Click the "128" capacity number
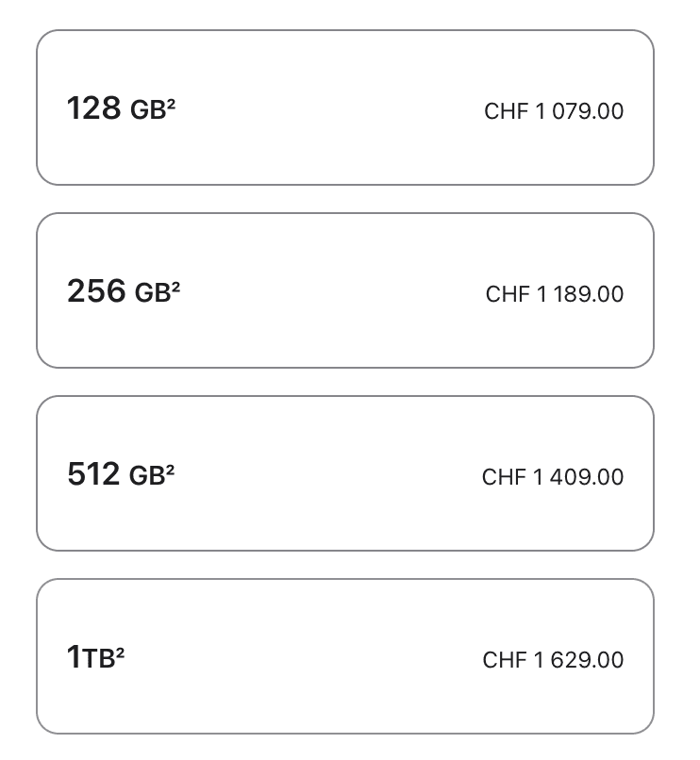Screen dimensions: 700x760 point(93,108)
